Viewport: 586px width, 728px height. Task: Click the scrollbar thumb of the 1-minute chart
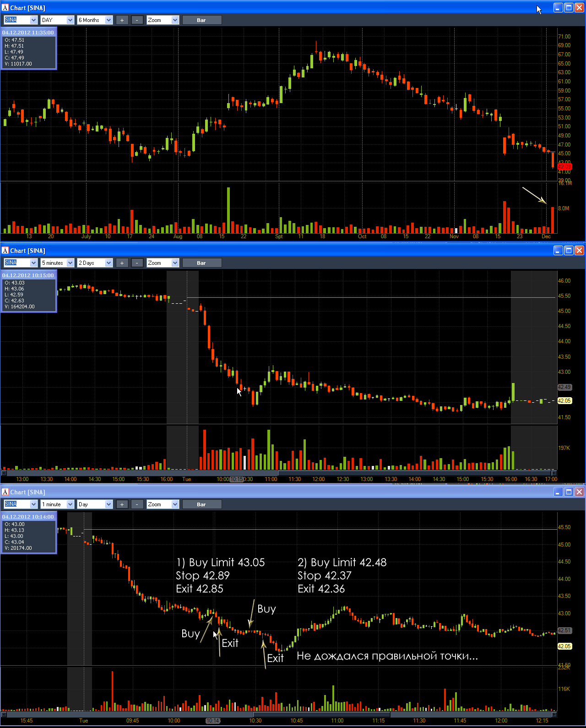pyautogui.click(x=321, y=714)
